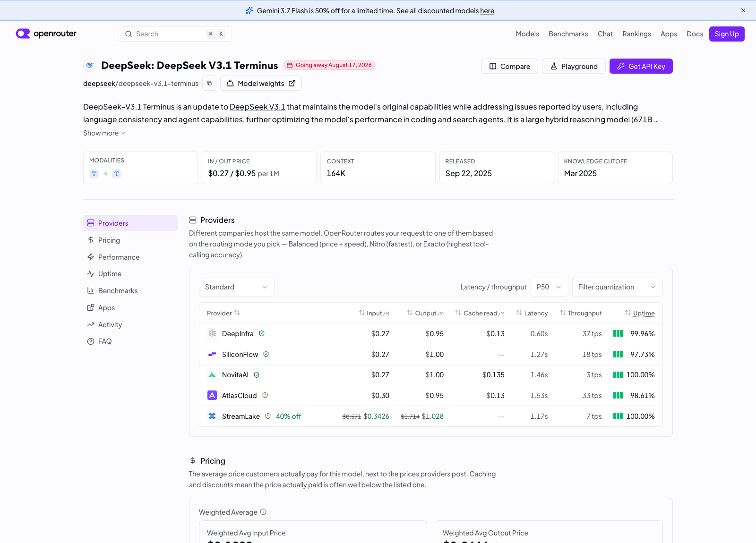Copy the model slug with copy icon
Viewport: 756px width, 543px height.
tap(209, 83)
